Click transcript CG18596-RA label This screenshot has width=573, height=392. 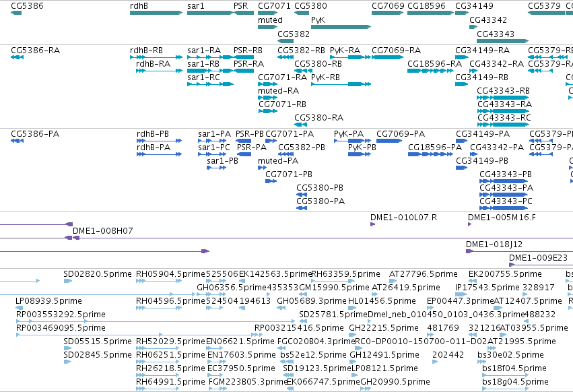(434, 63)
